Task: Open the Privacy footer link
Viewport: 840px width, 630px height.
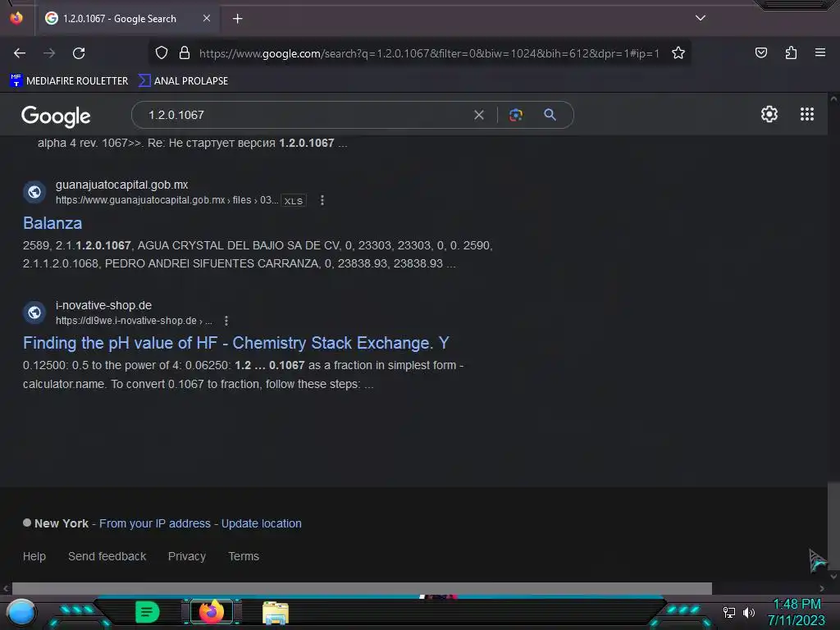Action: click(187, 556)
